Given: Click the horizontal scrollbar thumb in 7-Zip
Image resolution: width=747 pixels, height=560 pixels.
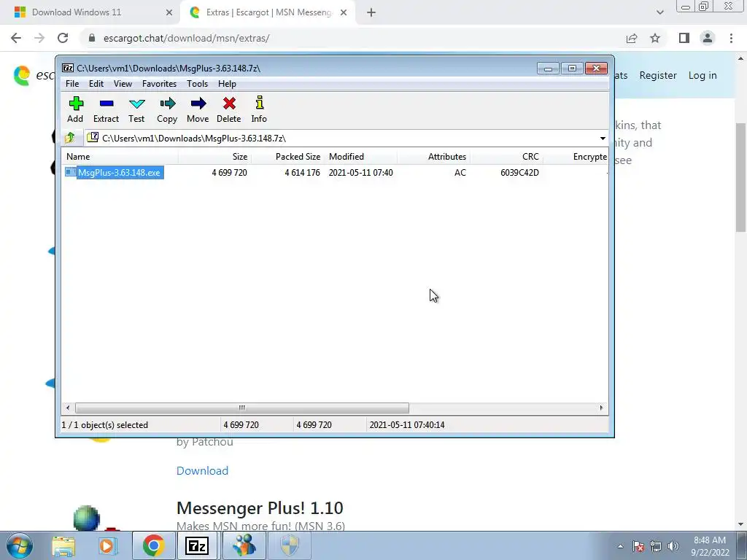Looking at the screenshot, I should coord(242,408).
